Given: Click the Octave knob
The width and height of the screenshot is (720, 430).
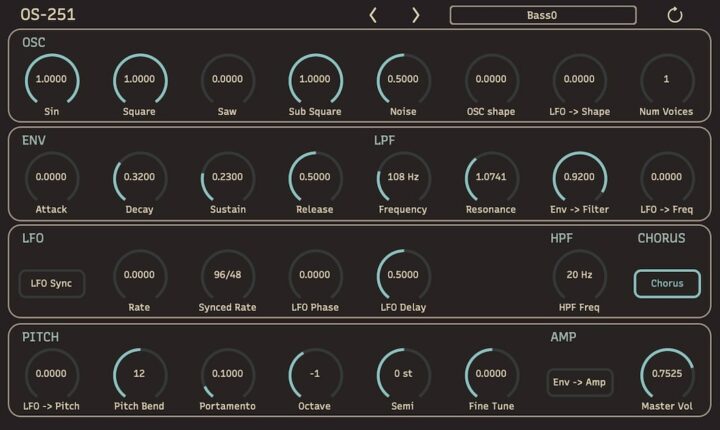Looking at the screenshot, I should pyautogui.click(x=315, y=373).
